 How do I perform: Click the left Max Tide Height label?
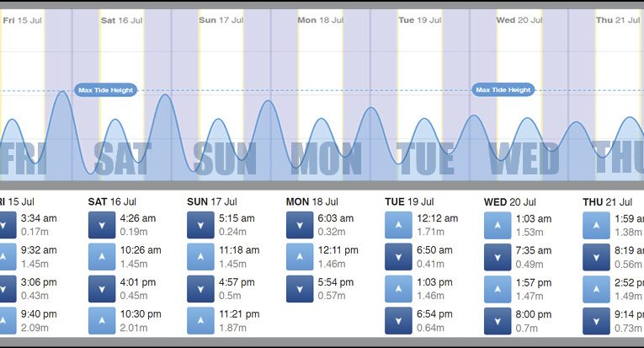105,90
